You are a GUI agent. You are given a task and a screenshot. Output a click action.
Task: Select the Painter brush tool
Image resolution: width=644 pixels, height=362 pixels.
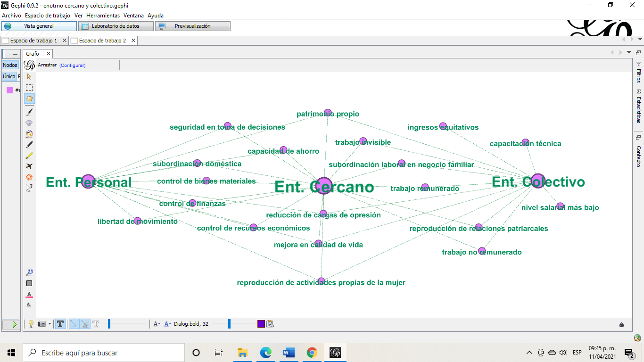(x=29, y=112)
